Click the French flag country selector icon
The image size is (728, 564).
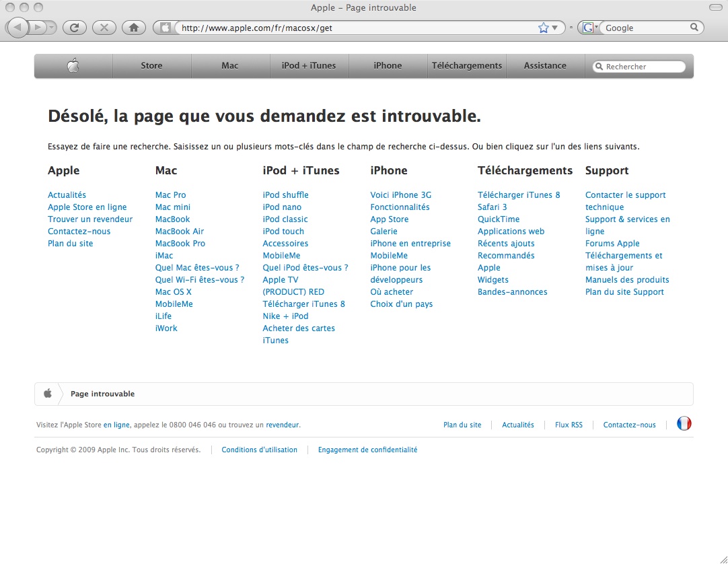[684, 423]
